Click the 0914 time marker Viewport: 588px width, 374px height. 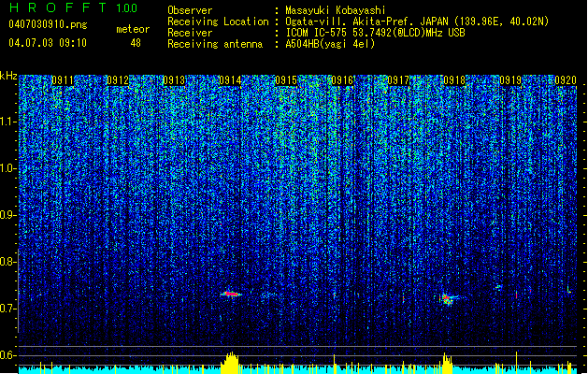point(230,80)
